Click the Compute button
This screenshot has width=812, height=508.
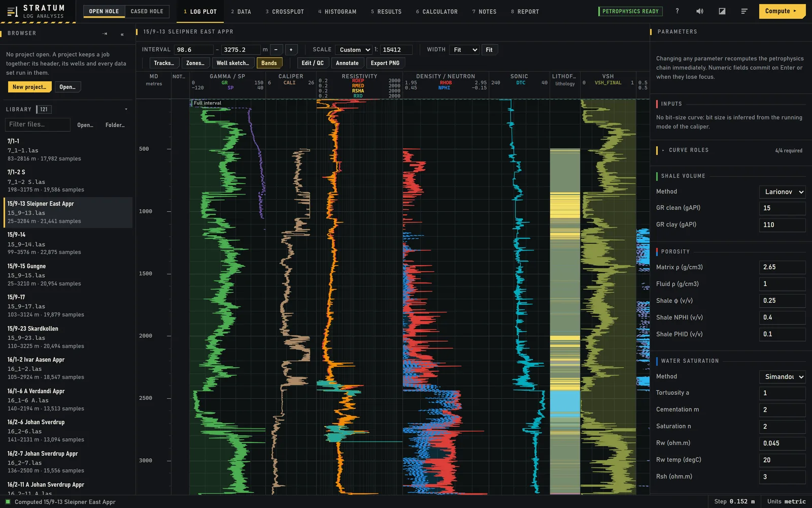(782, 11)
